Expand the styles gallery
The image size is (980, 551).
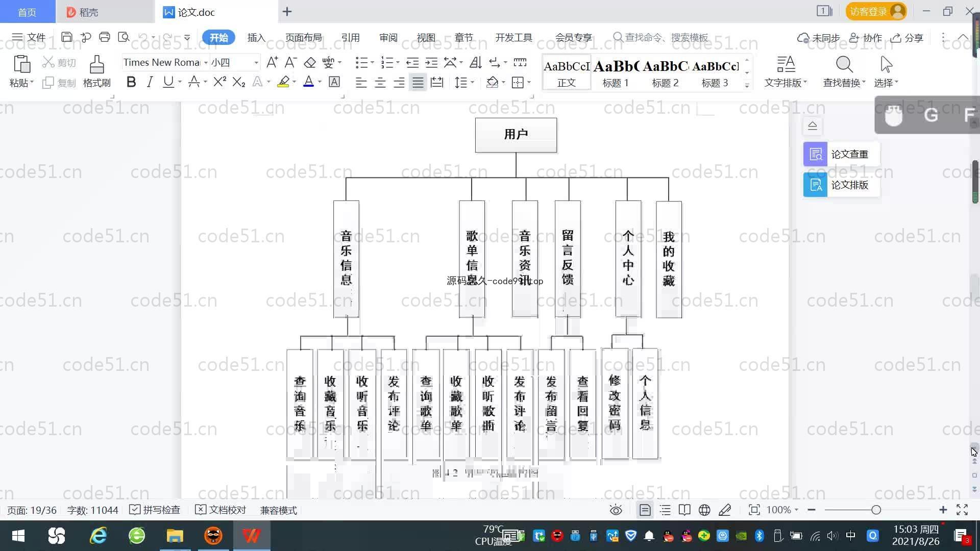click(x=747, y=86)
